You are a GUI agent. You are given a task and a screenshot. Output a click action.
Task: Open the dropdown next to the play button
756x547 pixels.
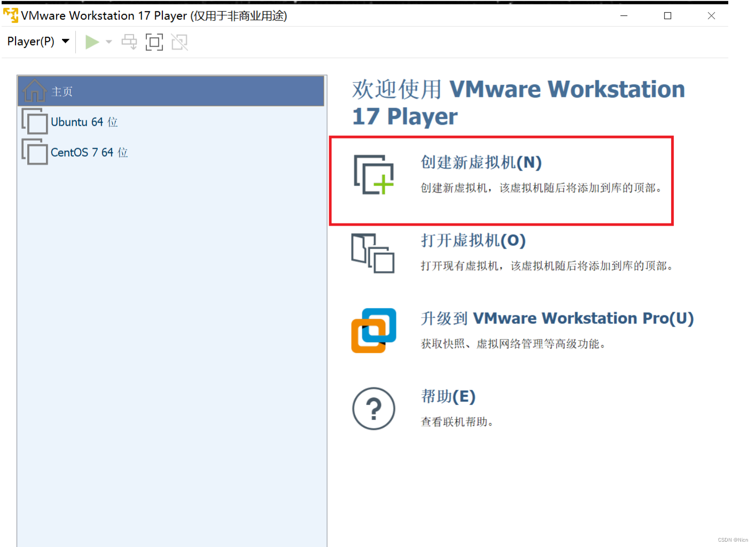[x=109, y=42]
